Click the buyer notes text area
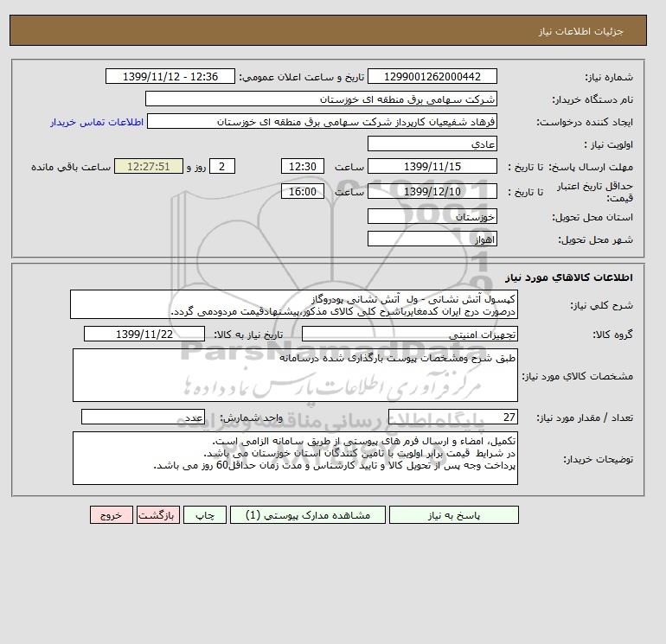Image resolution: width=666 pixels, height=644 pixels. click(x=295, y=458)
